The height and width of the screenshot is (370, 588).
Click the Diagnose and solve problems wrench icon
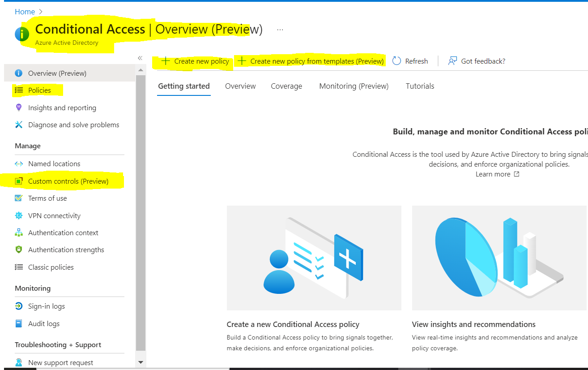(x=18, y=125)
